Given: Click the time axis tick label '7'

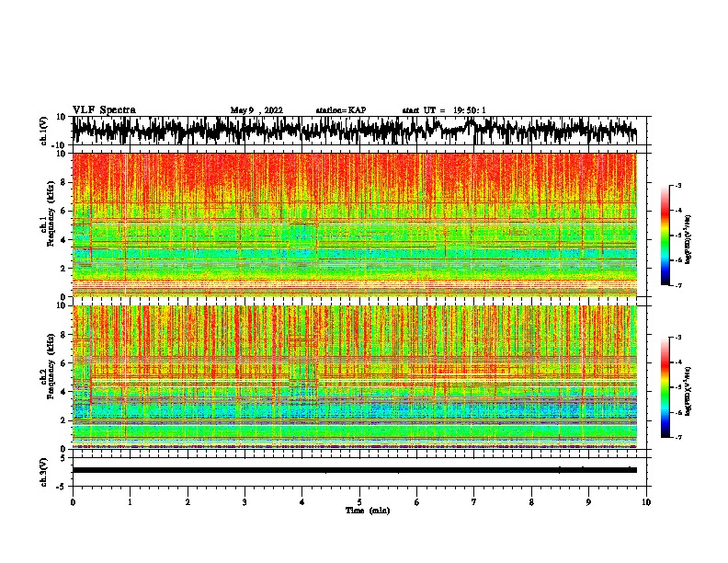Looking at the screenshot, I should tap(474, 502).
